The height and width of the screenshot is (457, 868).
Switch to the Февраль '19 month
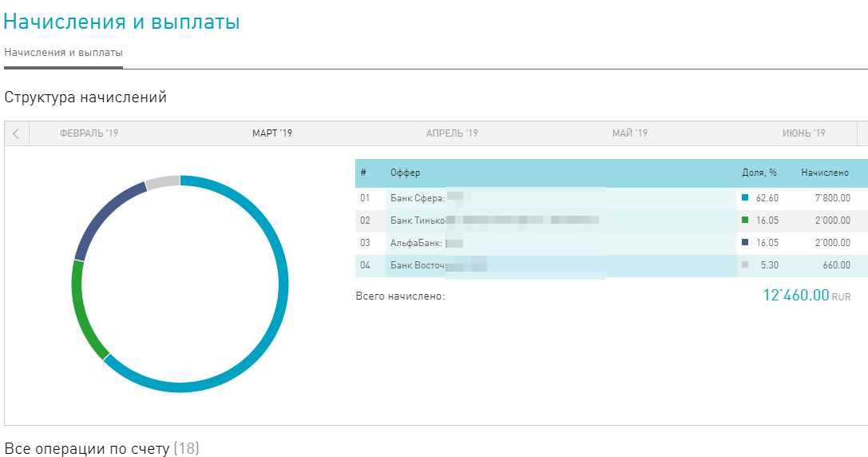[89, 133]
